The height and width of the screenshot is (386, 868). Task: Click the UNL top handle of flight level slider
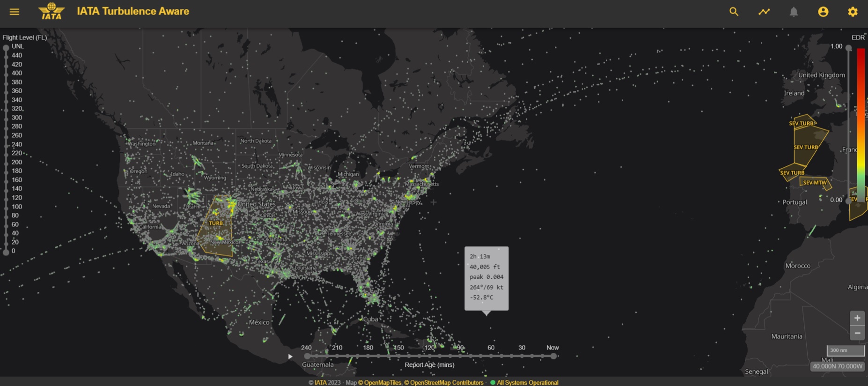click(6, 47)
